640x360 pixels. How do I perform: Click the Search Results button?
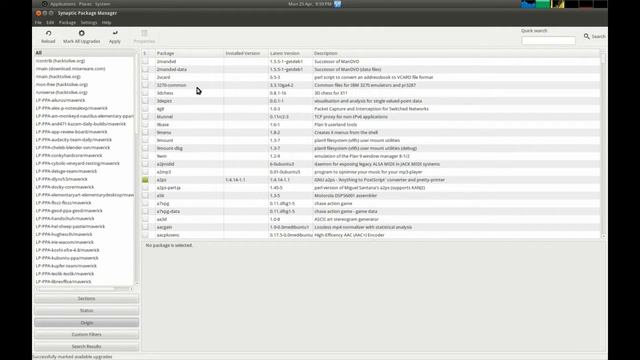click(x=87, y=346)
